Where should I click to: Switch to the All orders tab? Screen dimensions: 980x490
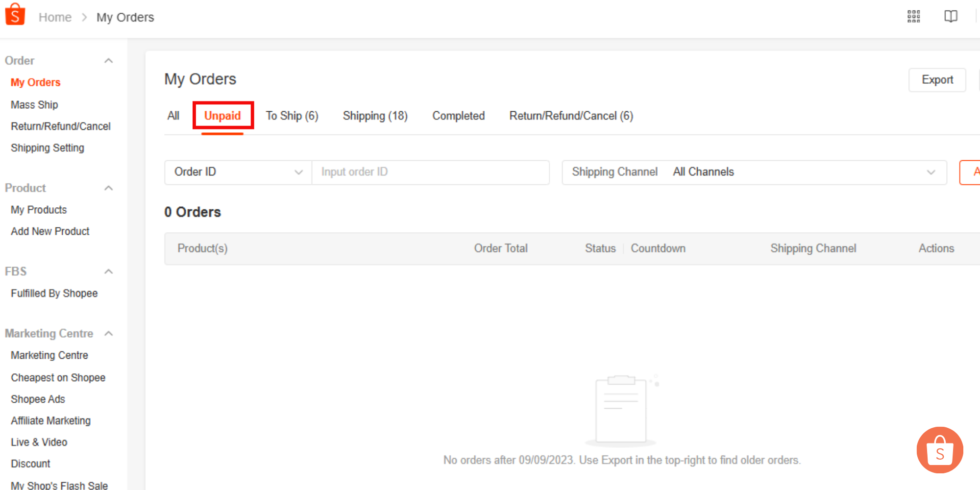click(x=173, y=116)
